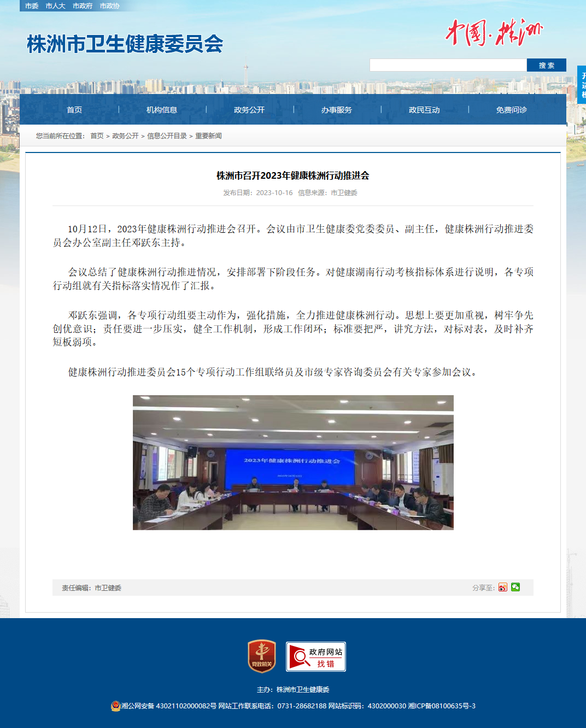Follow the 市人大 top link
The height and width of the screenshot is (728, 586).
pos(55,6)
